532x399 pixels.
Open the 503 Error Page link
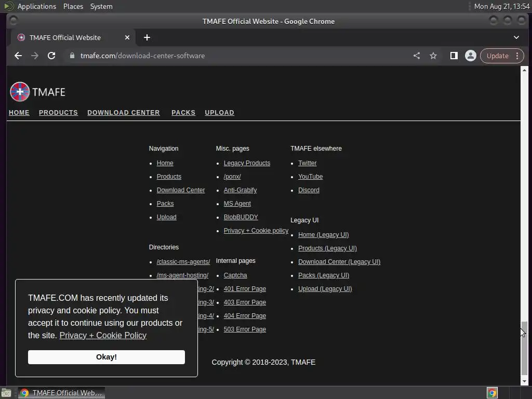[245, 329]
